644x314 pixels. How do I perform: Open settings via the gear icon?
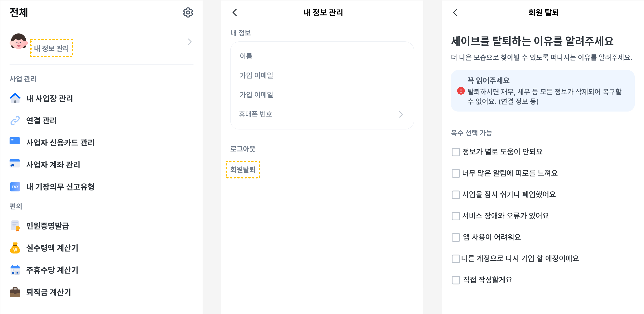[x=188, y=12]
